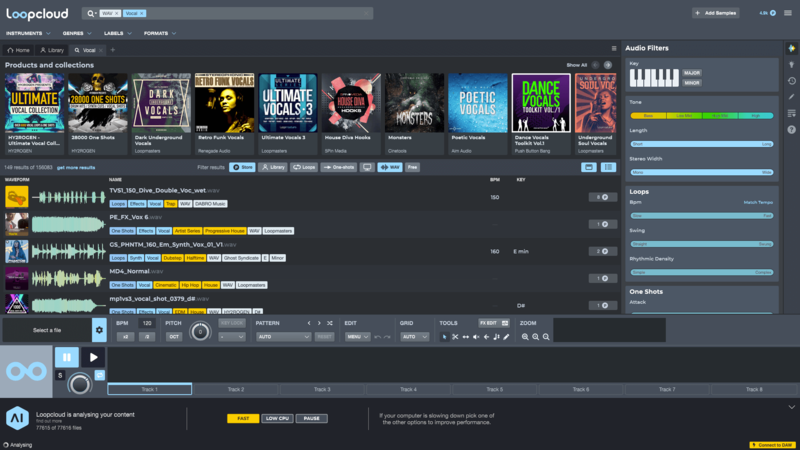The height and width of the screenshot is (450, 800).
Task: Click the Add Samples button
Action: [x=716, y=13]
